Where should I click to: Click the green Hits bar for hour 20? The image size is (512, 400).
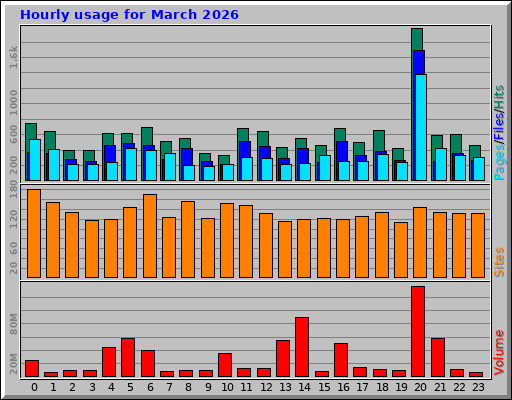(x=417, y=39)
